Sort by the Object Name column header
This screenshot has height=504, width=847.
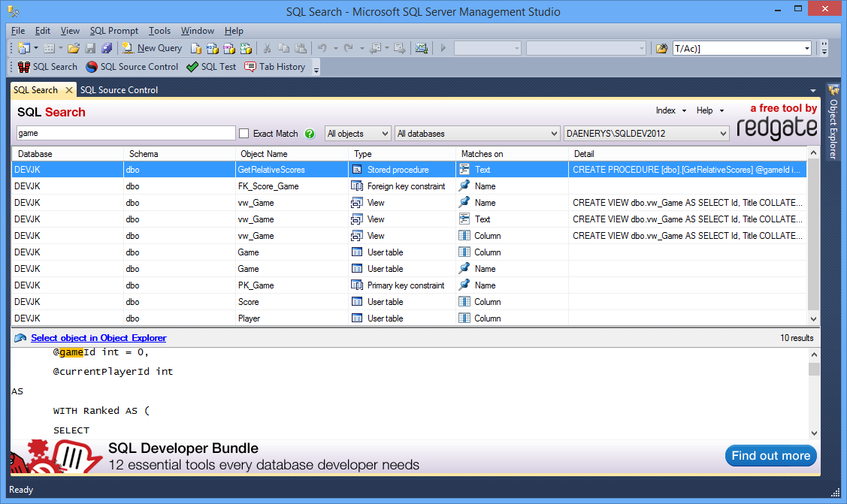292,154
